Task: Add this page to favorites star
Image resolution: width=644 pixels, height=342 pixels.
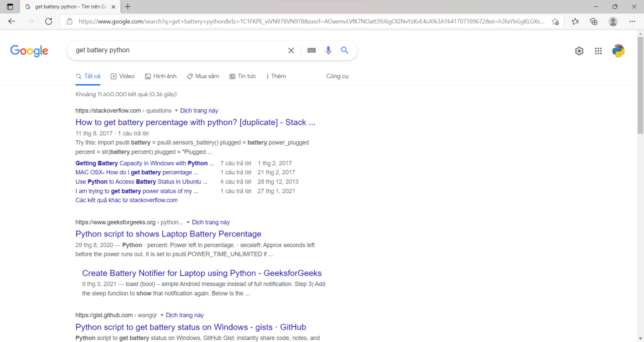Action: tap(555, 21)
